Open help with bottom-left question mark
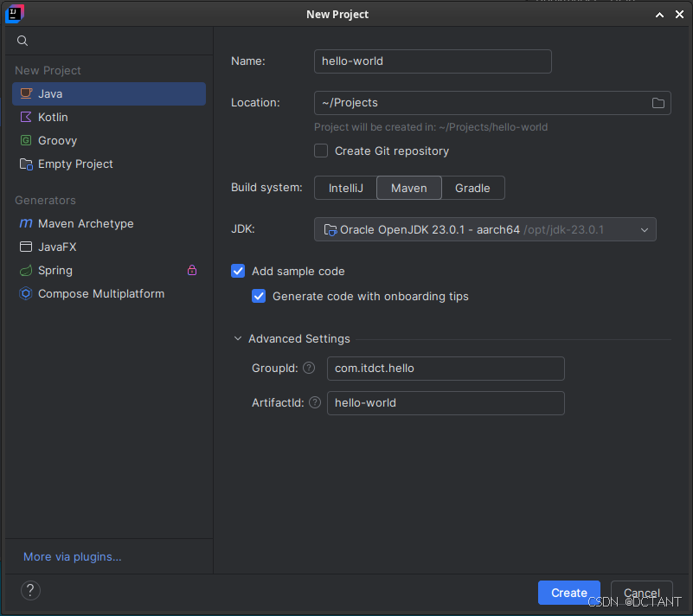 point(30,590)
